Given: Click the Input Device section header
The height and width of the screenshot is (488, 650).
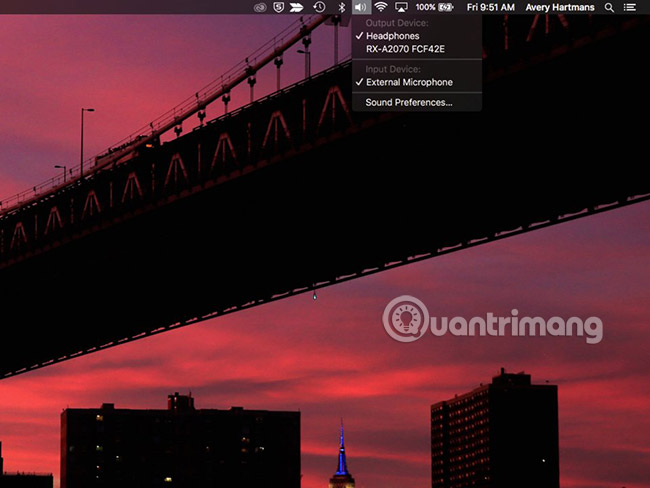Looking at the screenshot, I should coord(394,70).
